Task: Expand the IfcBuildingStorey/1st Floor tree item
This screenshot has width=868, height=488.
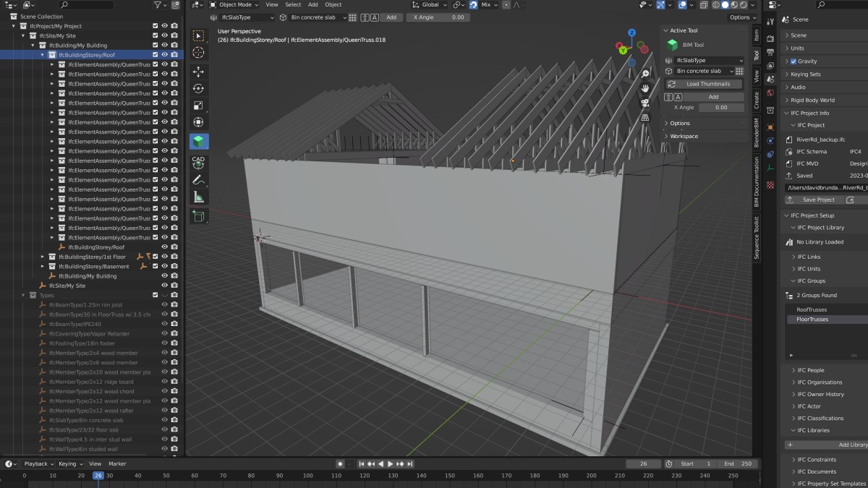Action: tap(42, 257)
